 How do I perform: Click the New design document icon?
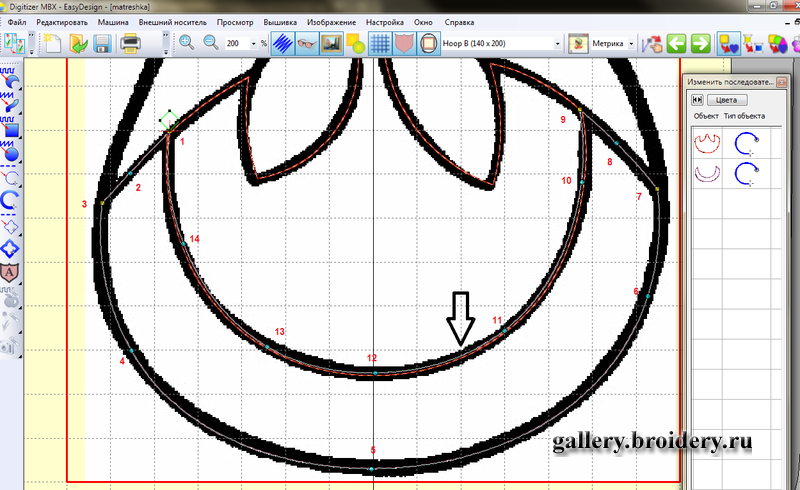52,43
